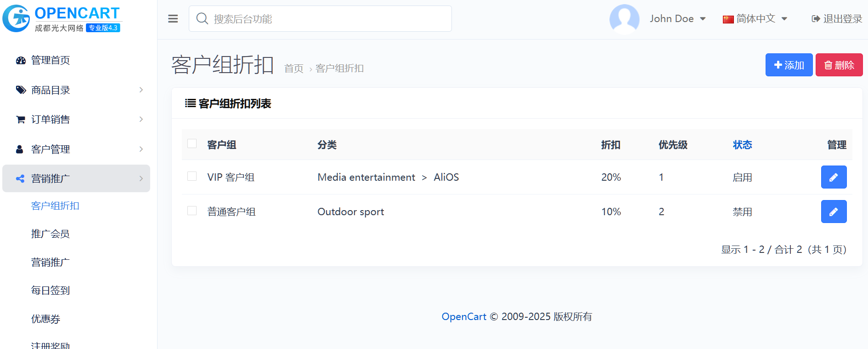Open the 简体中文 language dropdown
The image size is (868, 349).
(x=755, y=19)
